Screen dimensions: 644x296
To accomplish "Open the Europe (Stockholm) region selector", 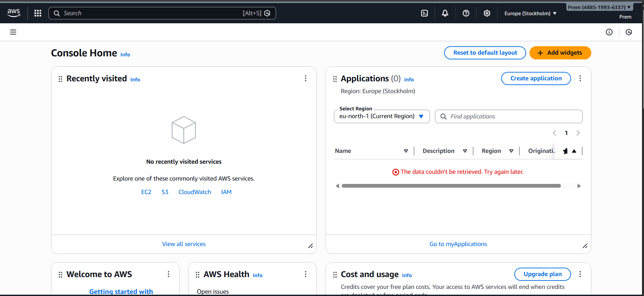I will click(x=530, y=14).
